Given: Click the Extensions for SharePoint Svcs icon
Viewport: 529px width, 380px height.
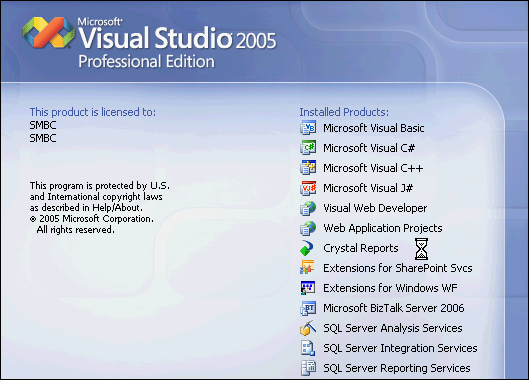Looking at the screenshot, I should click(307, 268).
